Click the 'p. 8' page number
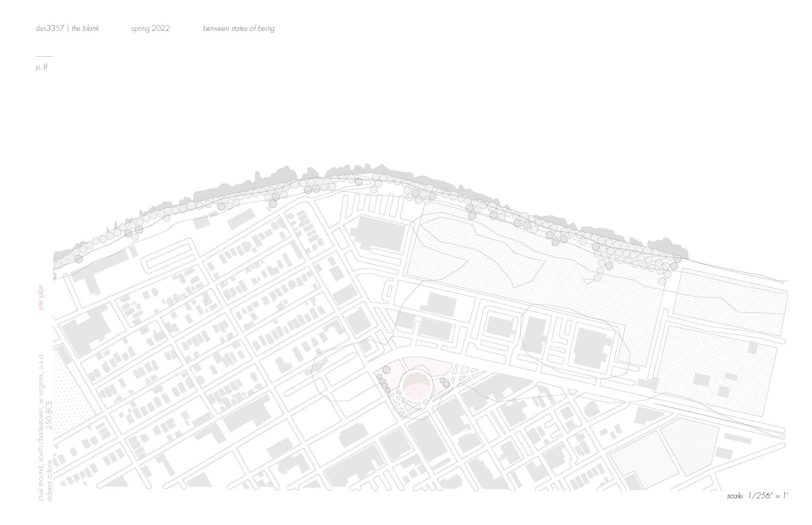 pos(41,67)
